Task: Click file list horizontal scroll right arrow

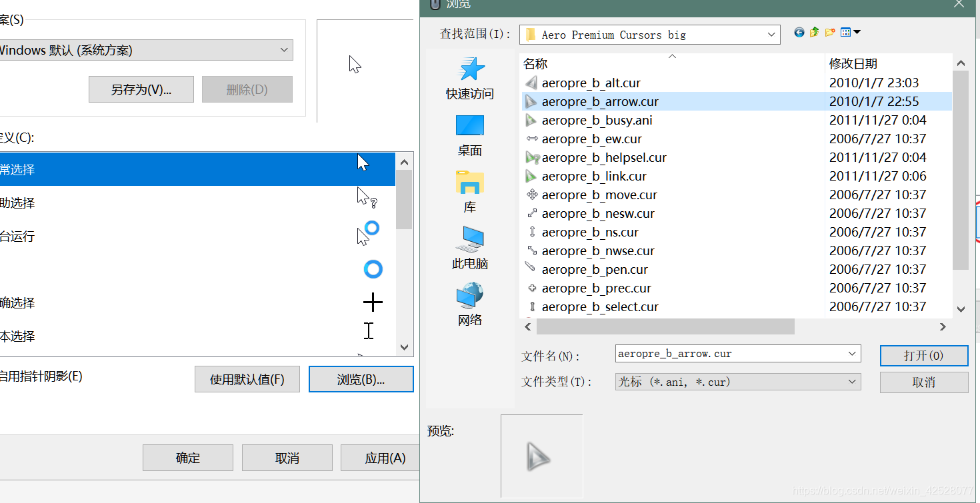Action: [x=943, y=326]
